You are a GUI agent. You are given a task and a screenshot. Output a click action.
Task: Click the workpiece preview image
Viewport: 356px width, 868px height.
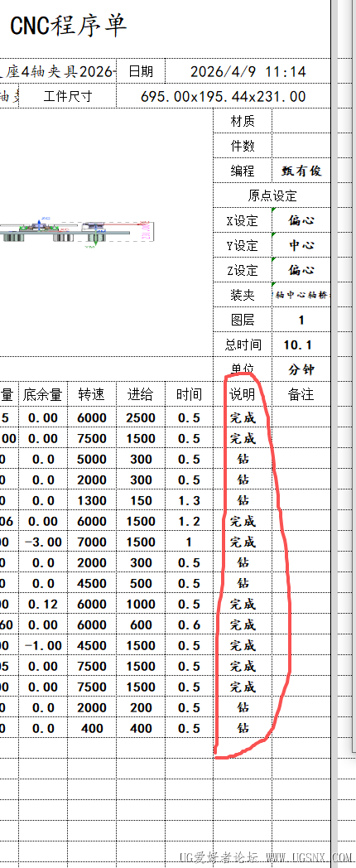pyautogui.click(x=76, y=231)
